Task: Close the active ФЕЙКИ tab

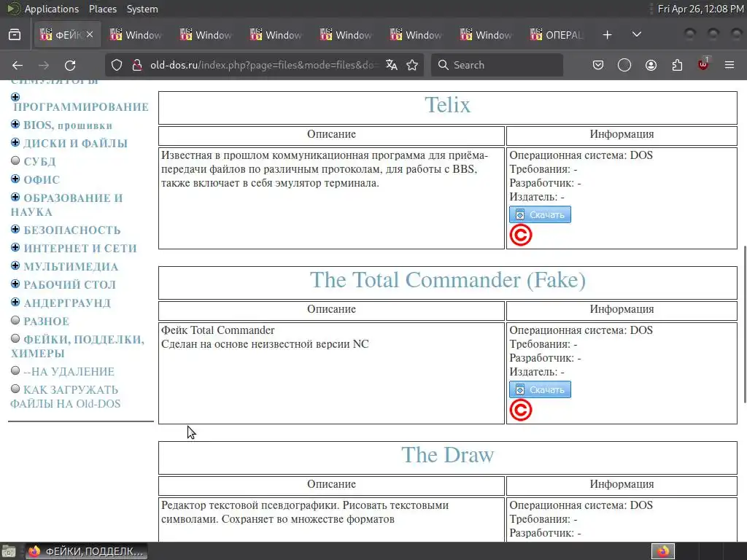Action: pyautogui.click(x=90, y=34)
